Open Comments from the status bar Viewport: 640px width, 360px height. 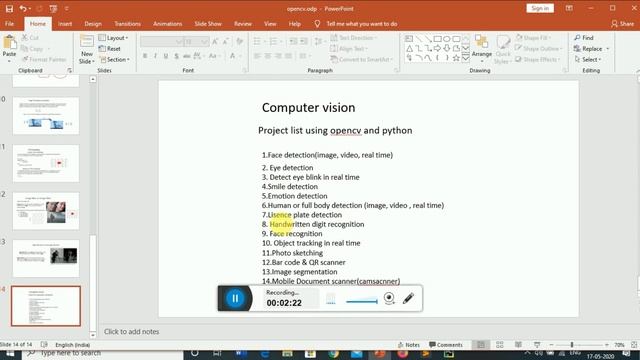(x=446, y=345)
